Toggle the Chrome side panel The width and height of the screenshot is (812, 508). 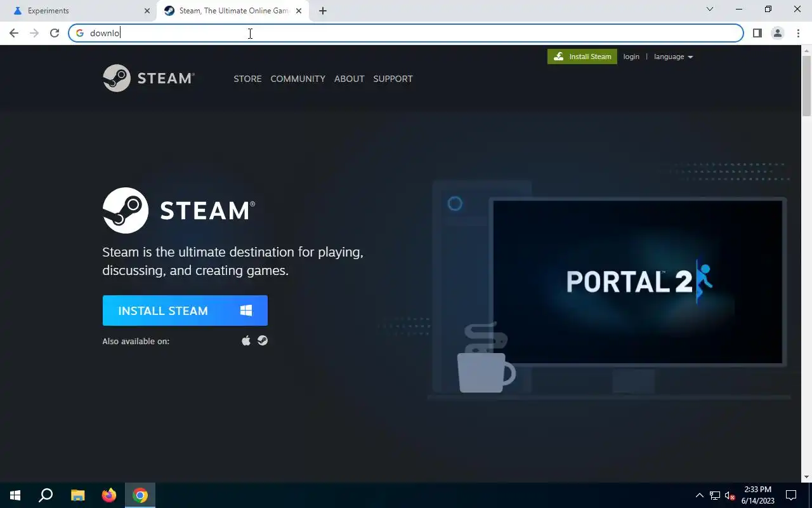tap(757, 33)
